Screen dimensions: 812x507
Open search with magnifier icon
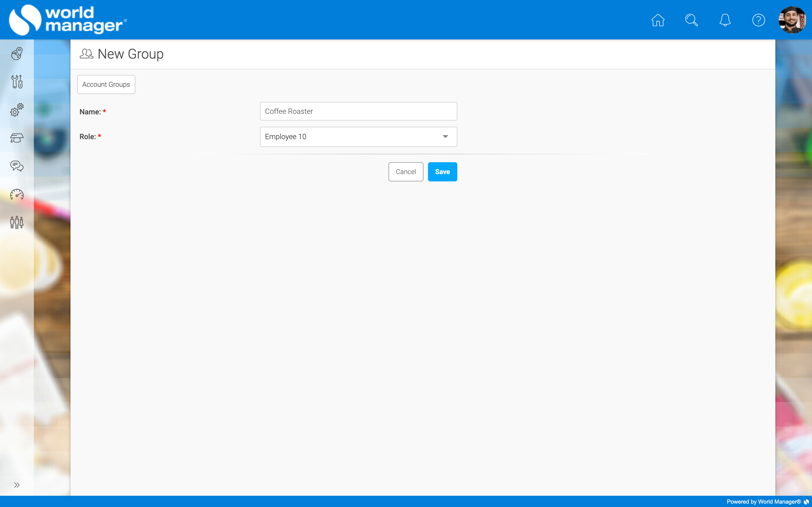691,20
